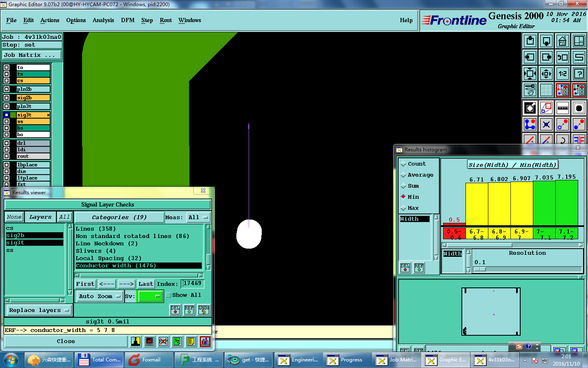
Task: Click the grid display icon
Action: click(x=546, y=90)
